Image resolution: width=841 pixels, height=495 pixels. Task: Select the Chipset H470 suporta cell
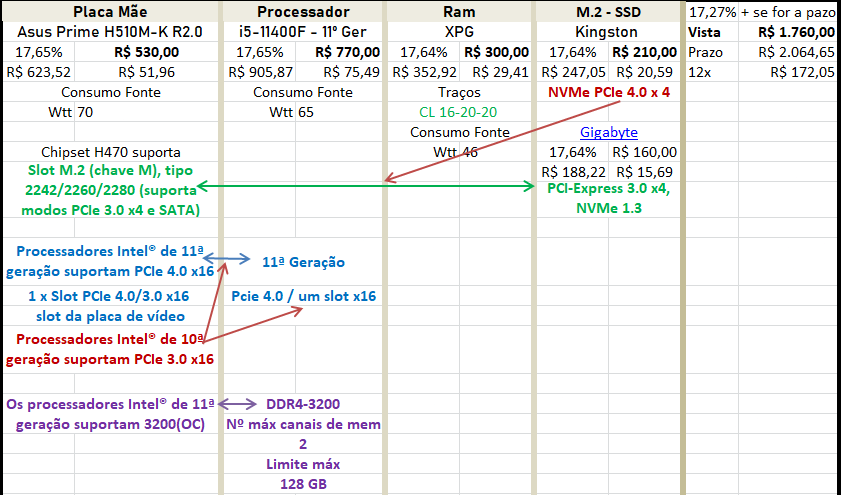pos(110,152)
